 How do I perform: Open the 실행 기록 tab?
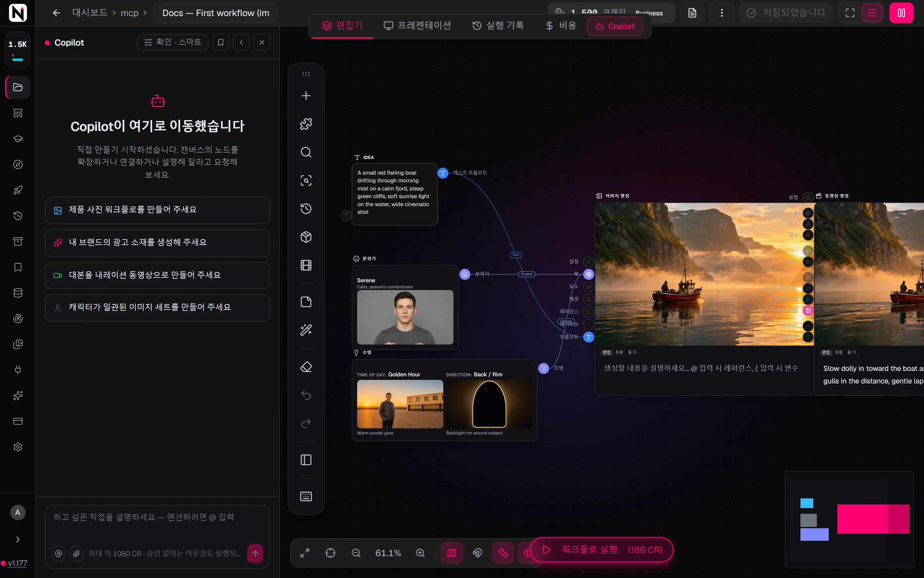[498, 26]
